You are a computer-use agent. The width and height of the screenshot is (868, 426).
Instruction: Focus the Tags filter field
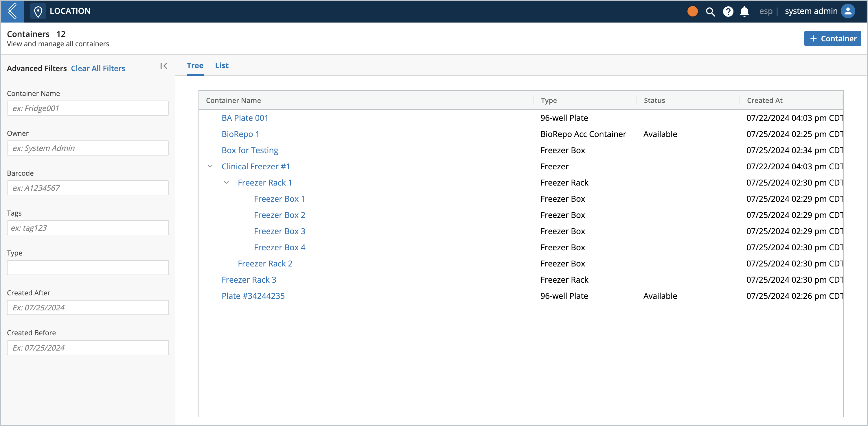pyautogui.click(x=88, y=227)
